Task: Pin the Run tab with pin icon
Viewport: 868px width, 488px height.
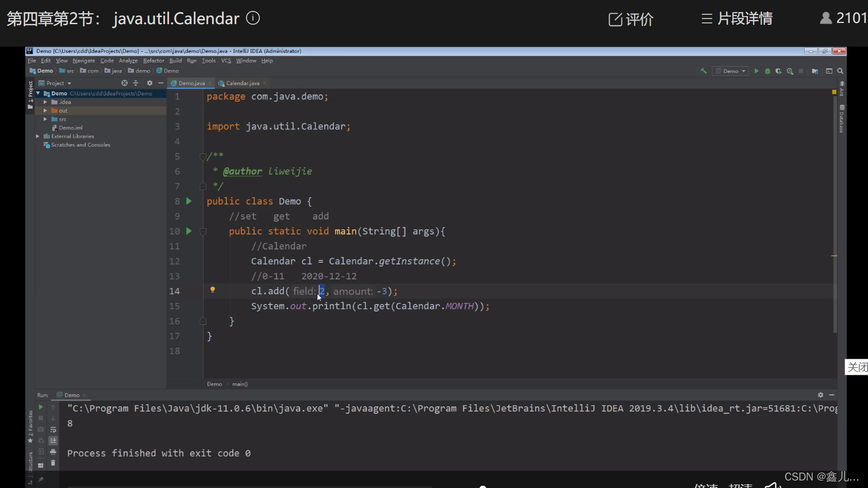Action: coord(41,479)
